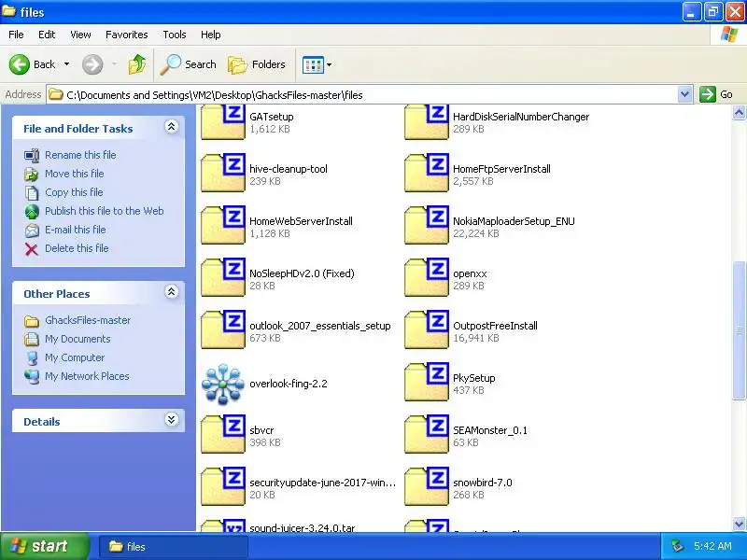Screen dimensions: 747x560
Task: Click the vertical scrollbar thumb
Action: pos(739,330)
